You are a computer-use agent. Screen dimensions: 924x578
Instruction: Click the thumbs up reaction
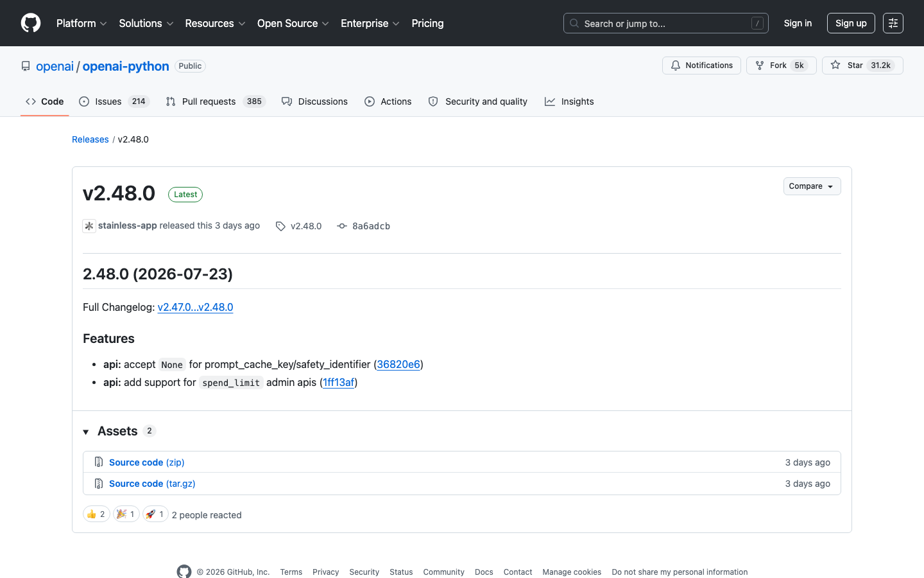tap(96, 514)
